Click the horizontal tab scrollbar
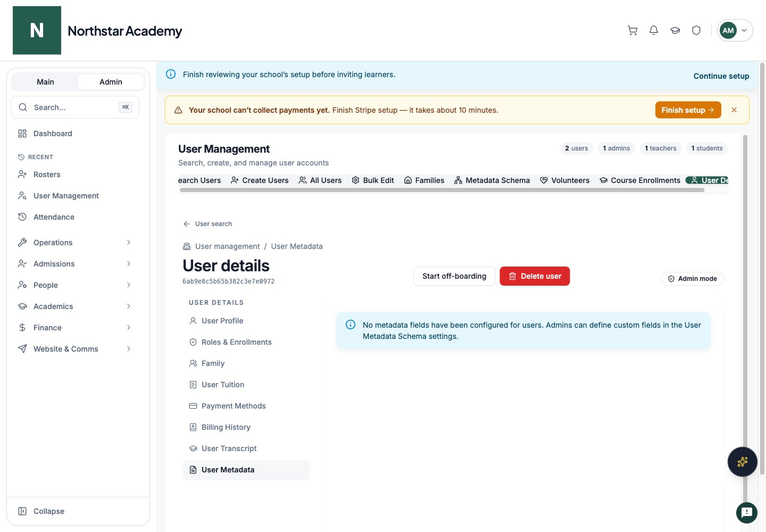 pyautogui.click(x=442, y=190)
